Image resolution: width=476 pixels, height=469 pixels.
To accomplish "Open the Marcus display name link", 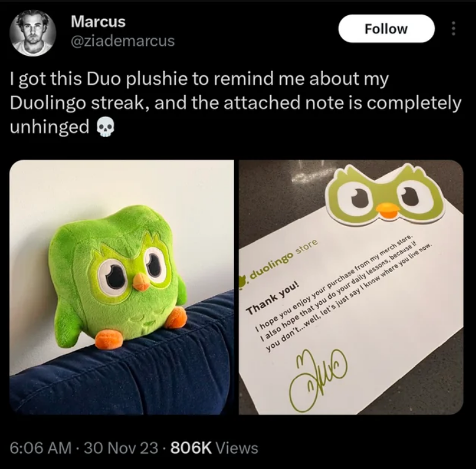I will [98, 21].
